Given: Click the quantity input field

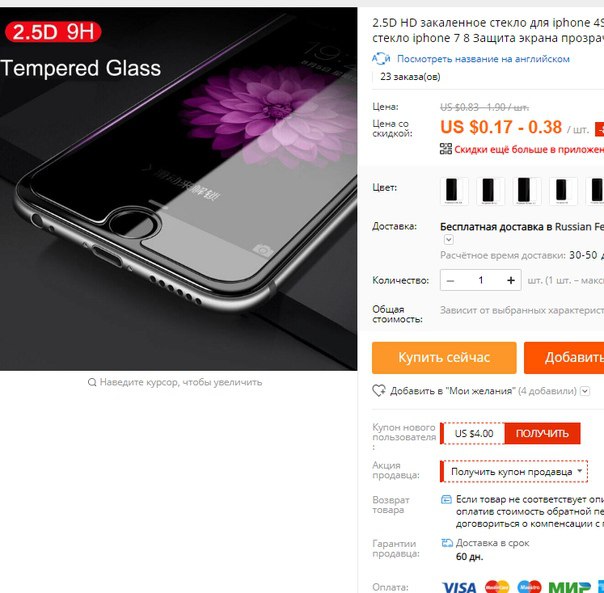Looking at the screenshot, I should point(480,280).
